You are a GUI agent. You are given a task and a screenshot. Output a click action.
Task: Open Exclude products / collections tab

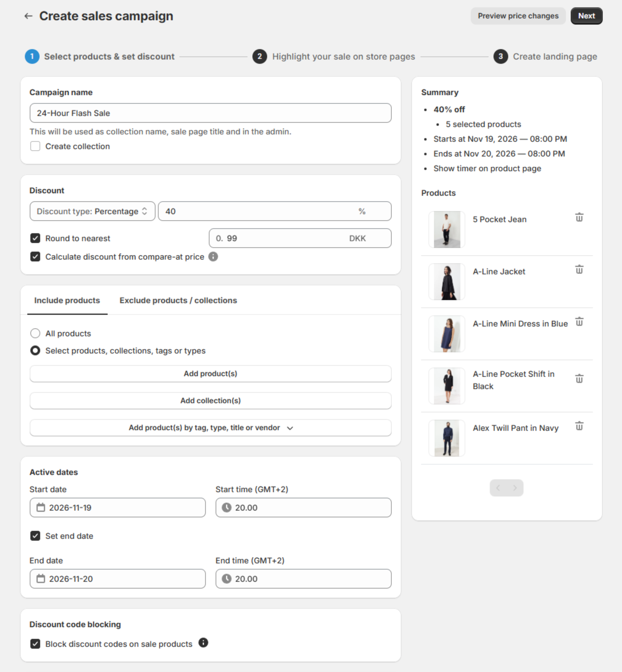click(x=179, y=300)
